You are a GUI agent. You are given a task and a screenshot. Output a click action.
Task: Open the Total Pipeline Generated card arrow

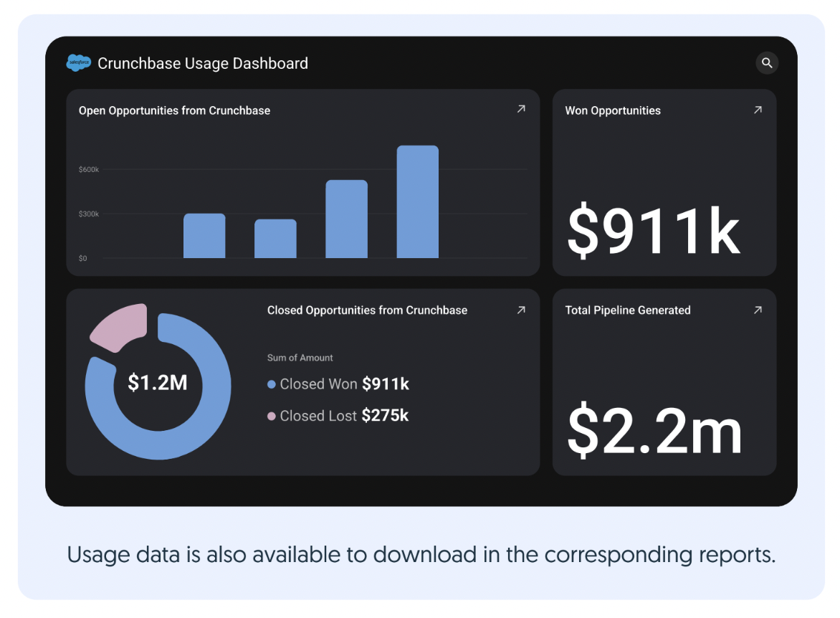(x=758, y=310)
